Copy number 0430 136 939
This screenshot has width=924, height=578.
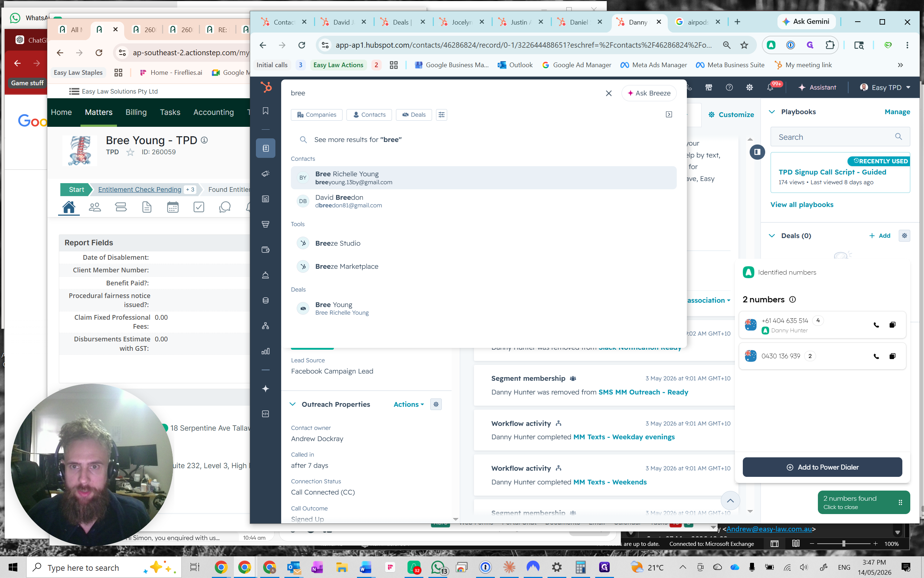pos(892,356)
